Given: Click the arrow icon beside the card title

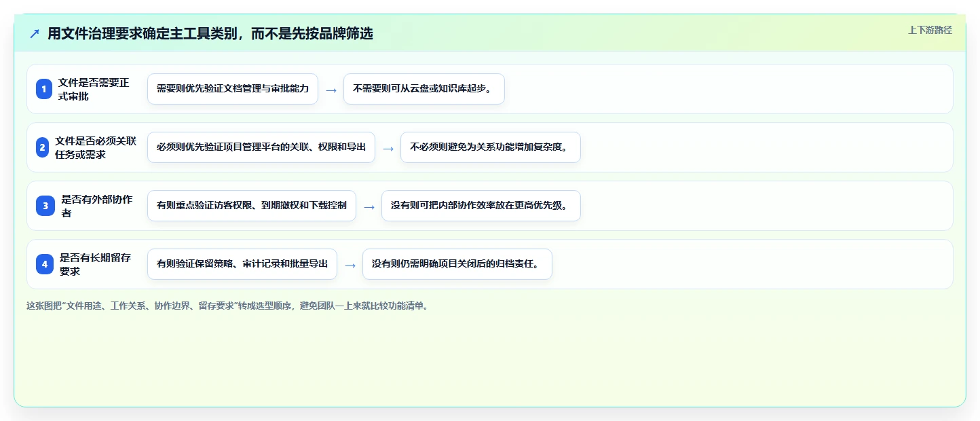Looking at the screenshot, I should [35, 34].
